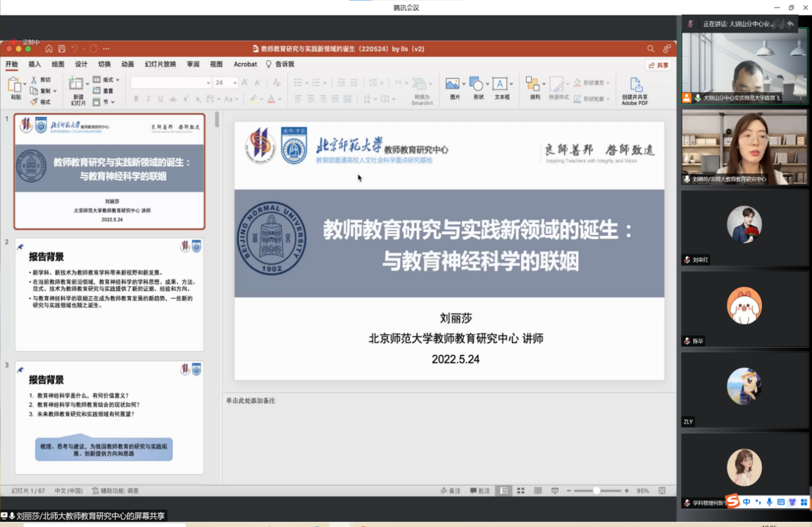Insert a text box with 文本框

tap(500, 84)
